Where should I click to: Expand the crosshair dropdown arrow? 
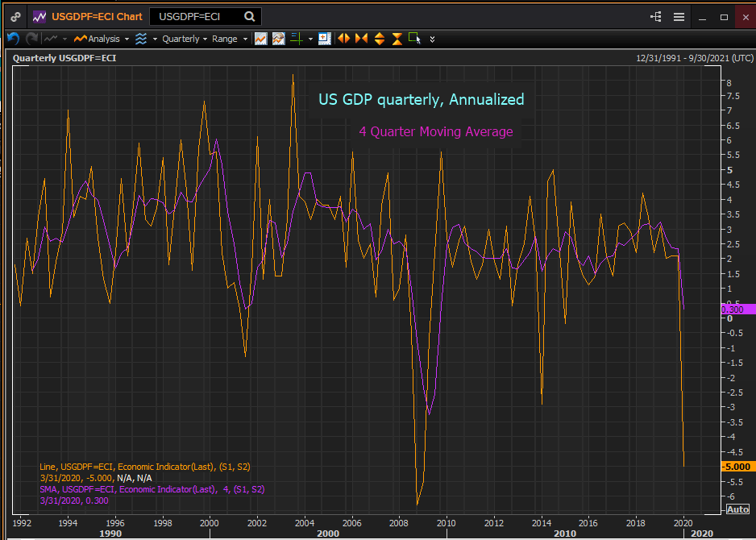pos(310,39)
